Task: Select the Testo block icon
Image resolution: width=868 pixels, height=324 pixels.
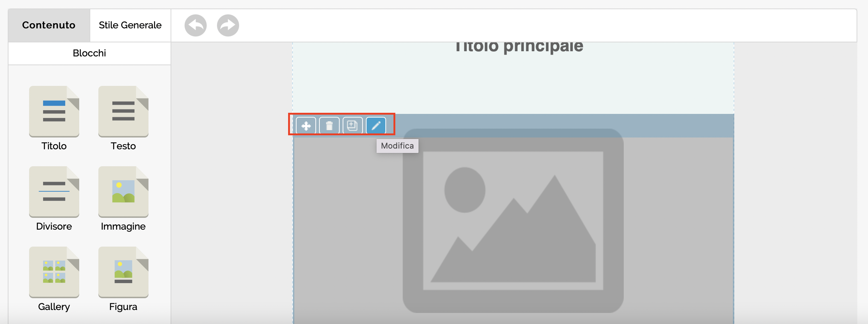Action: pos(123,111)
